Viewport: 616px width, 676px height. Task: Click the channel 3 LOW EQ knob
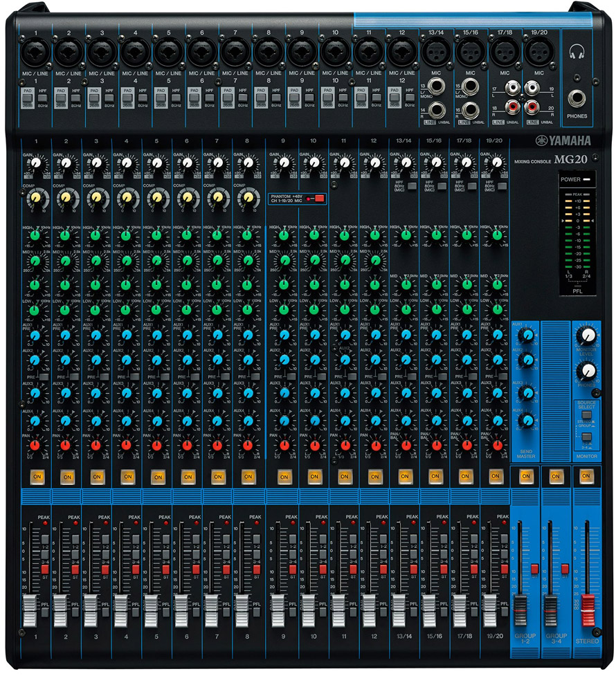pos(96,310)
